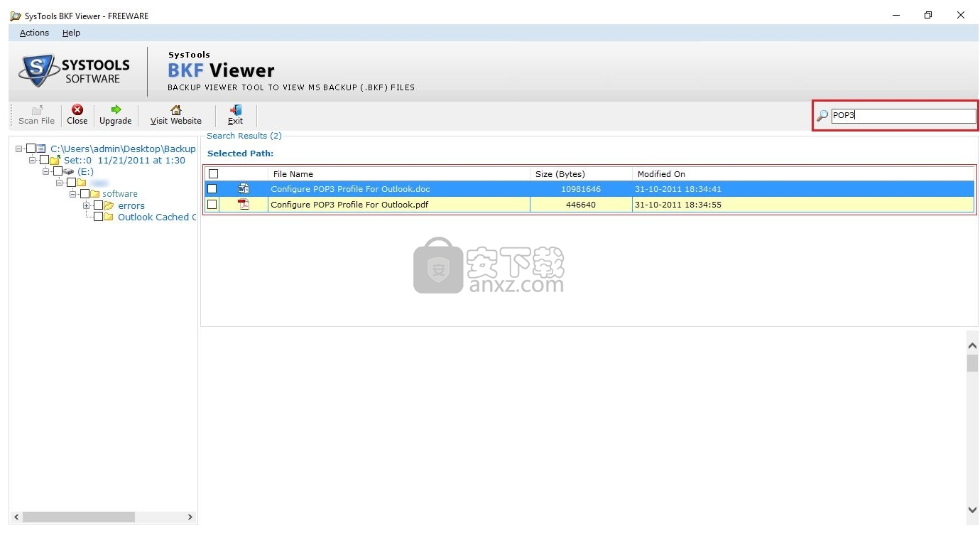Check the software folder checkbox

click(x=85, y=194)
